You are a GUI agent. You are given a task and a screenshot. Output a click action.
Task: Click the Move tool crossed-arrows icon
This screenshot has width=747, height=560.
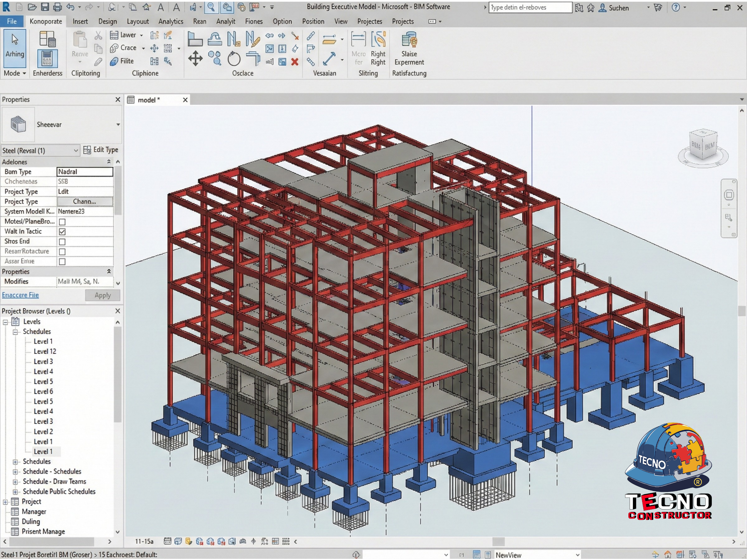[195, 59]
